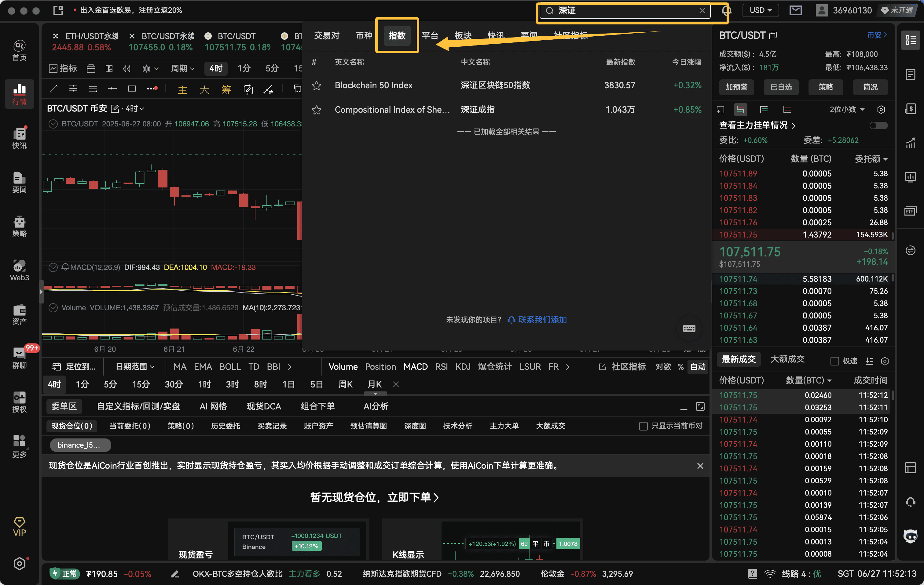The height and width of the screenshot is (585, 924).
Task: Favorite Blockchain 50 Index with star
Action: (317, 85)
